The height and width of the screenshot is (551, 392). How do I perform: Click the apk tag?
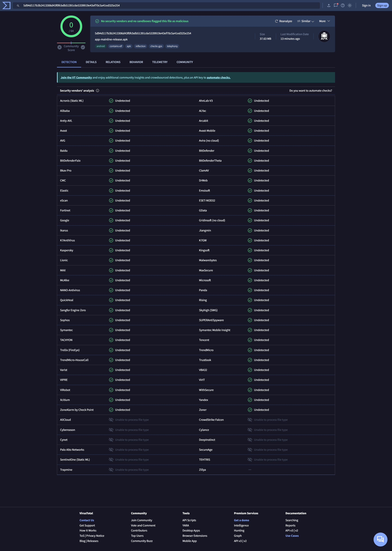(x=129, y=46)
